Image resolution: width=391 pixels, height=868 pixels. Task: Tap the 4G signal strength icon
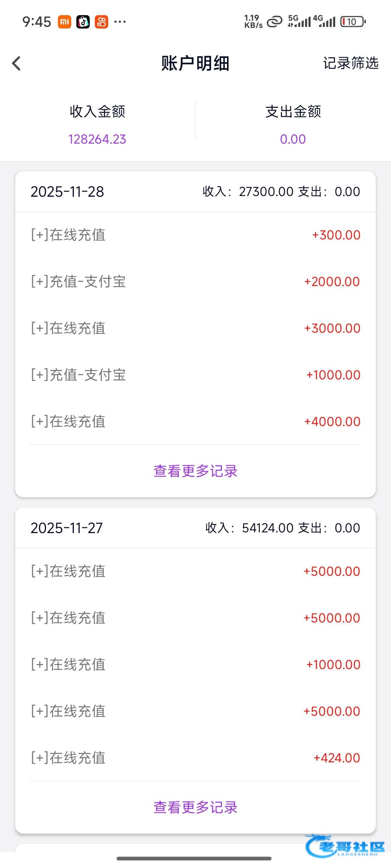(324, 21)
